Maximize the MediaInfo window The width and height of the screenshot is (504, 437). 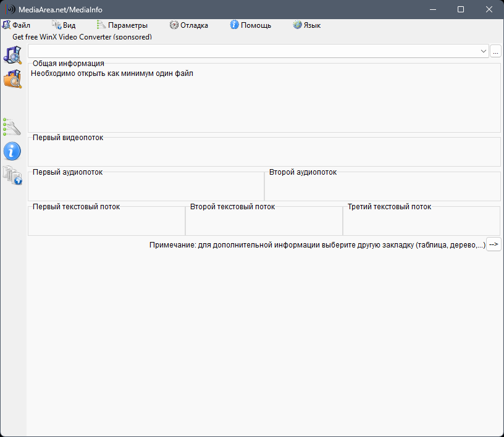(x=461, y=9)
